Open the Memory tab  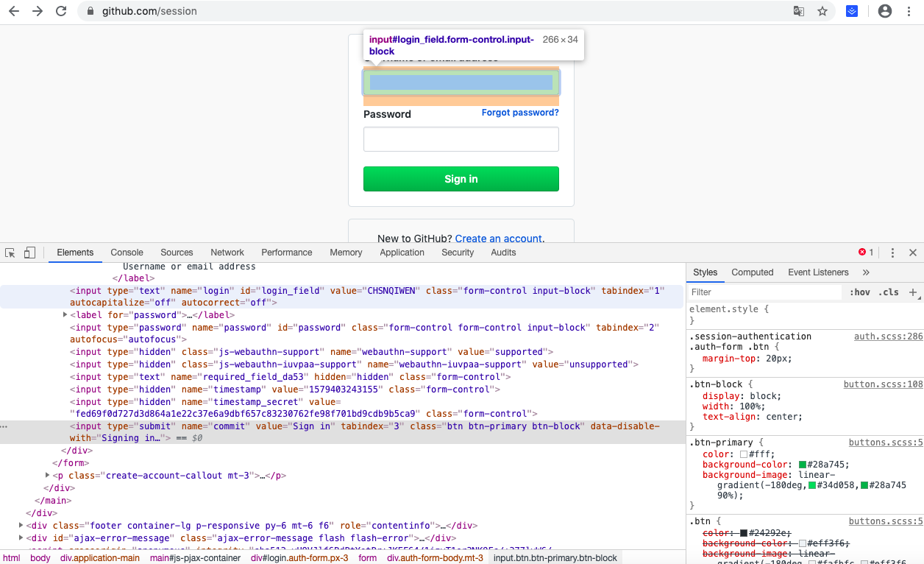click(x=346, y=253)
